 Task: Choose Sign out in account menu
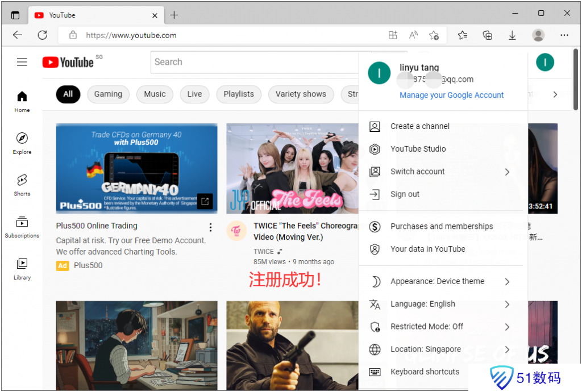tap(405, 194)
